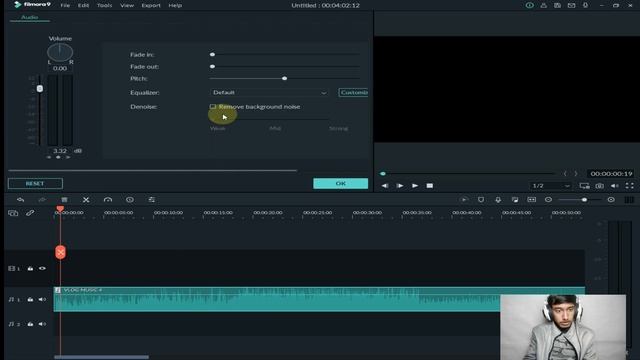Open the preview quality 1/2 dropdown
This screenshot has width=640, height=360.
tap(551, 186)
